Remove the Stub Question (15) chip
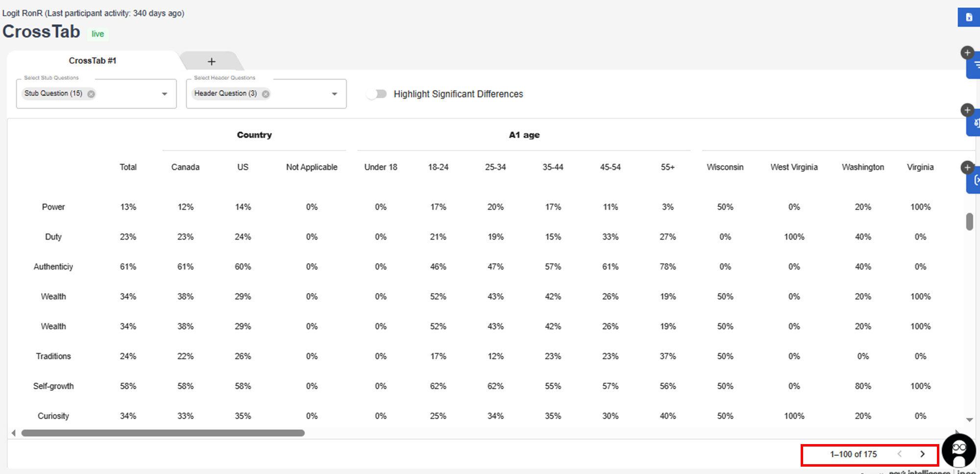Viewport: 980px width, 474px height. [x=91, y=94]
